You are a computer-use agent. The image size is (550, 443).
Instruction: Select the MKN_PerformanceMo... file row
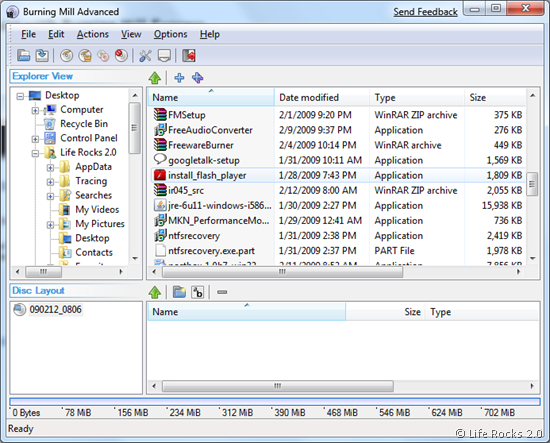tap(337, 221)
